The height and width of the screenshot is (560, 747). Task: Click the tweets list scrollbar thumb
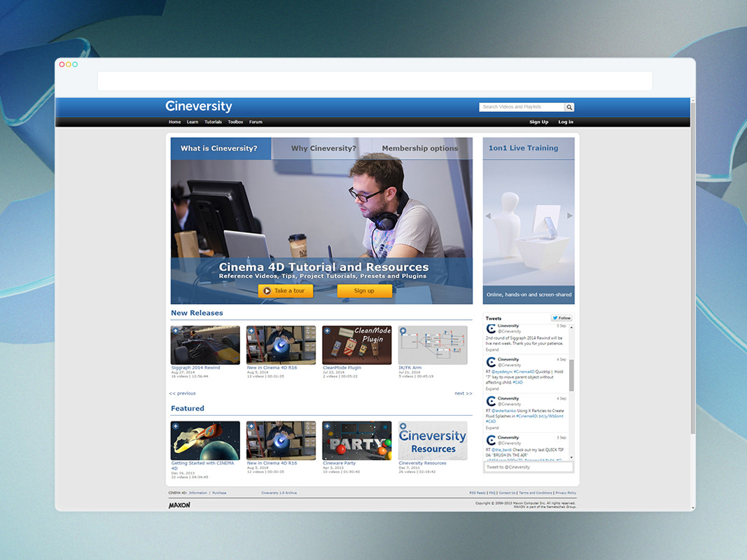coord(571,376)
